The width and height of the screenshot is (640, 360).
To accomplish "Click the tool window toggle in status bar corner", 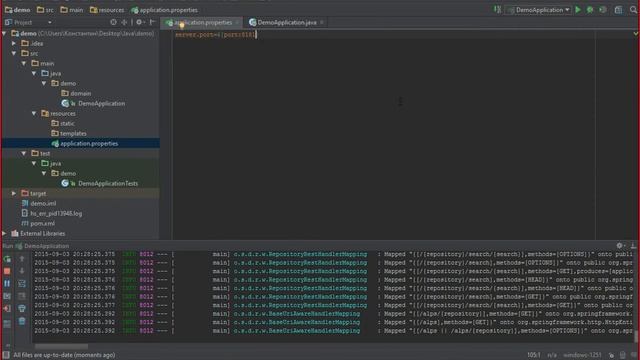I will tap(6, 355).
